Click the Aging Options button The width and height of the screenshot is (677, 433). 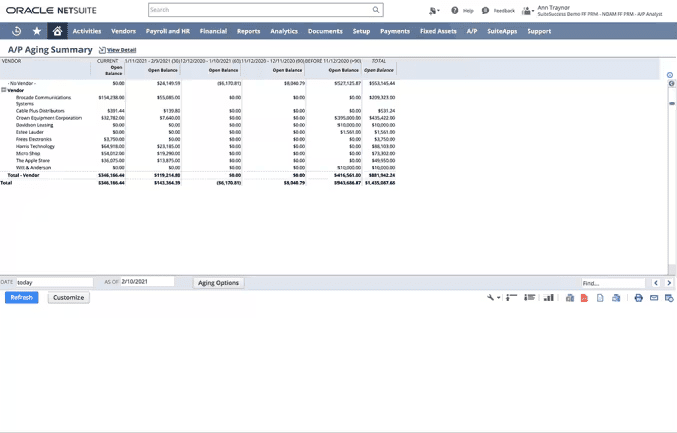218,282
